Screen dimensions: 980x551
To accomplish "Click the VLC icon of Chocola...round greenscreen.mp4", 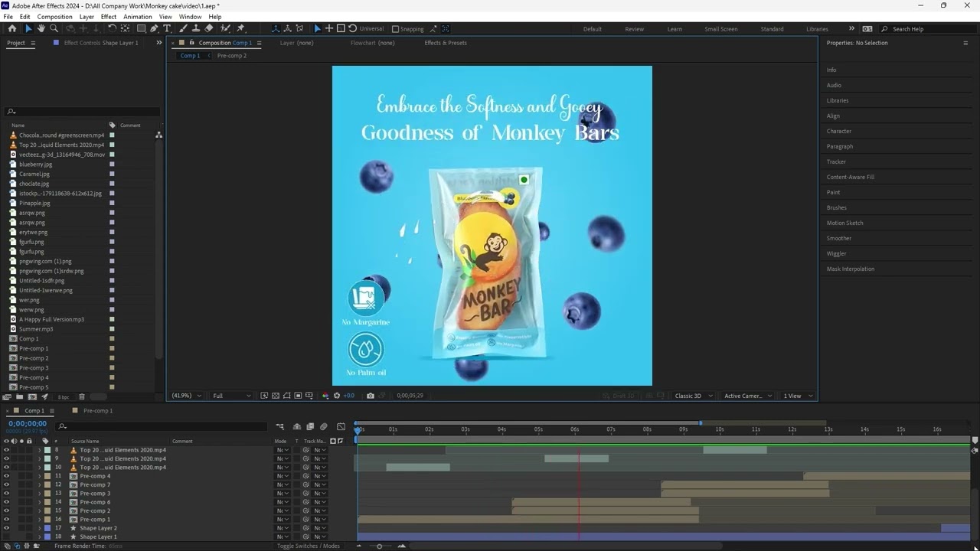I will 13,135.
